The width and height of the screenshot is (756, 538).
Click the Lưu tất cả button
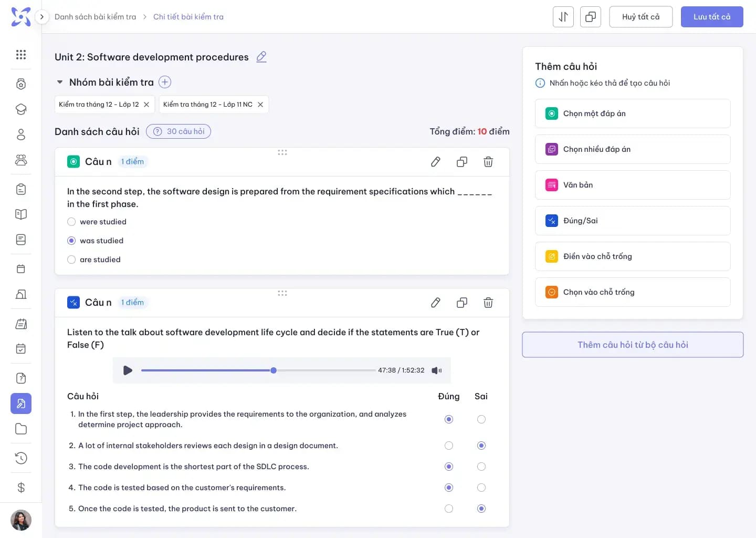711,17
